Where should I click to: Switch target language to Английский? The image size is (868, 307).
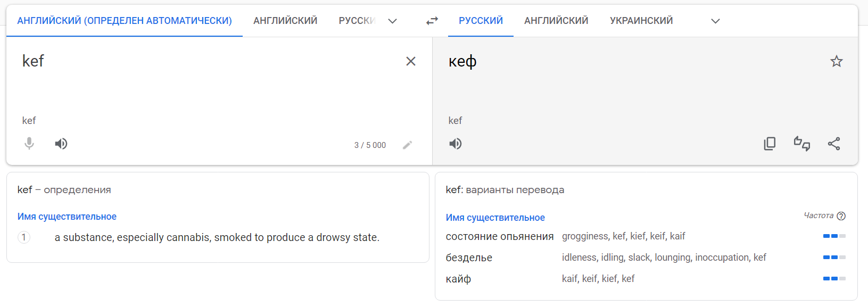(x=556, y=21)
